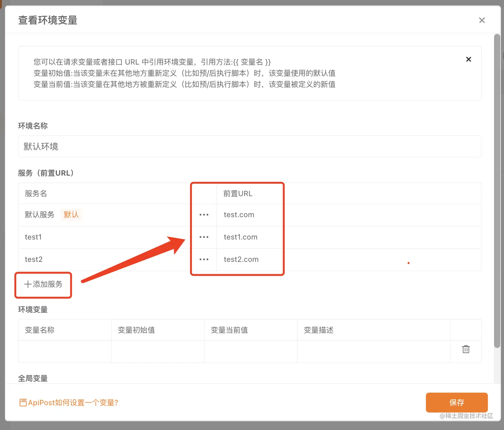
Task: Delete the empty environment variable row
Action: (x=466, y=349)
